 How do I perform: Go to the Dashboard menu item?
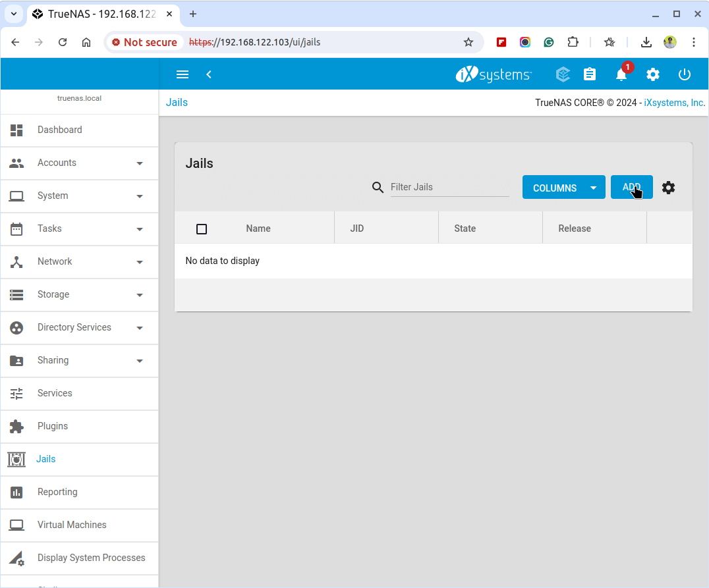(x=80, y=130)
